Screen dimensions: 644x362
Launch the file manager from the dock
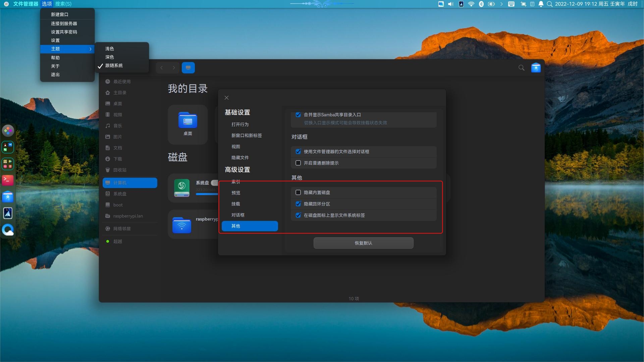(7, 197)
